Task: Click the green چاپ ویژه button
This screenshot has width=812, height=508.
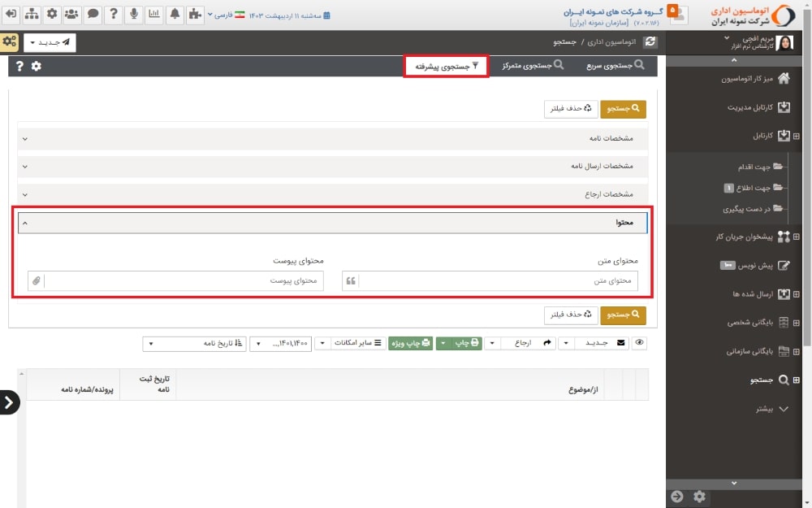Action: tap(410, 344)
